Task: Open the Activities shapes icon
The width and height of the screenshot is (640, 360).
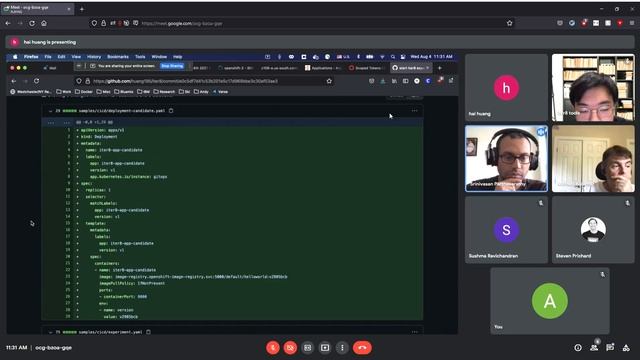Action: point(626,348)
